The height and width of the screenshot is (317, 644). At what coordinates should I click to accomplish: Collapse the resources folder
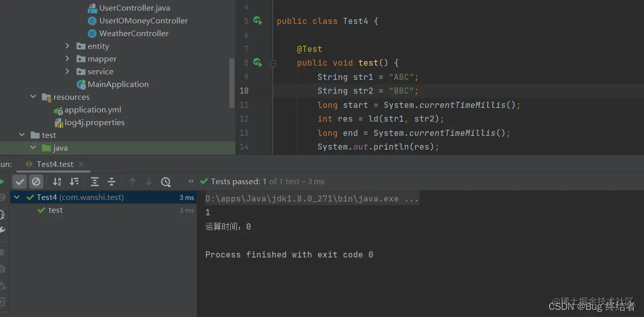tap(33, 97)
